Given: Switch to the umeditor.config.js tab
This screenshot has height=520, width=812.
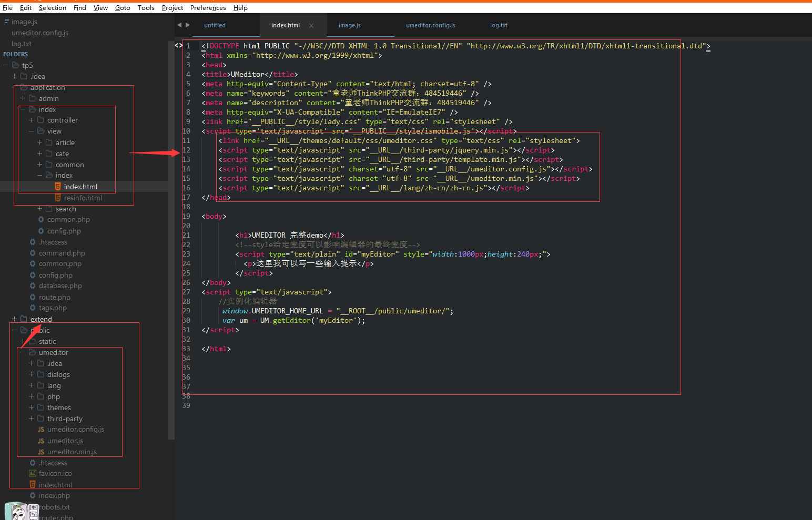Looking at the screenshot, I should pyautogui.click(x=431, y=25).
